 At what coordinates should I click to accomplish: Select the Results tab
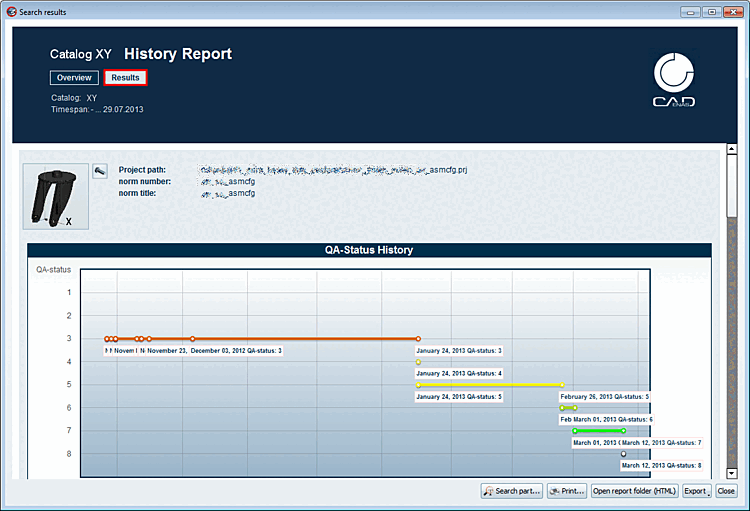click(x=125, y=78)
